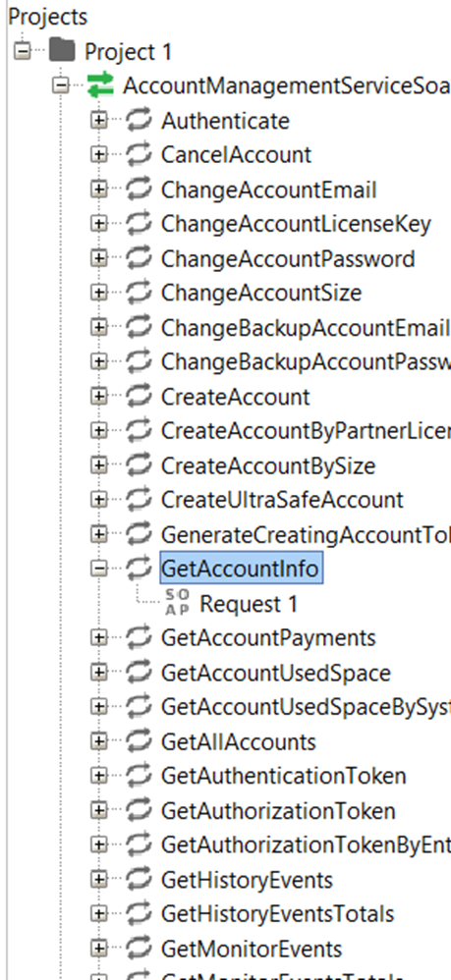Click the ChangeAccountSize operation icon
The width and height of the screenshot is (451, 980).
click(x=139, y=293)
